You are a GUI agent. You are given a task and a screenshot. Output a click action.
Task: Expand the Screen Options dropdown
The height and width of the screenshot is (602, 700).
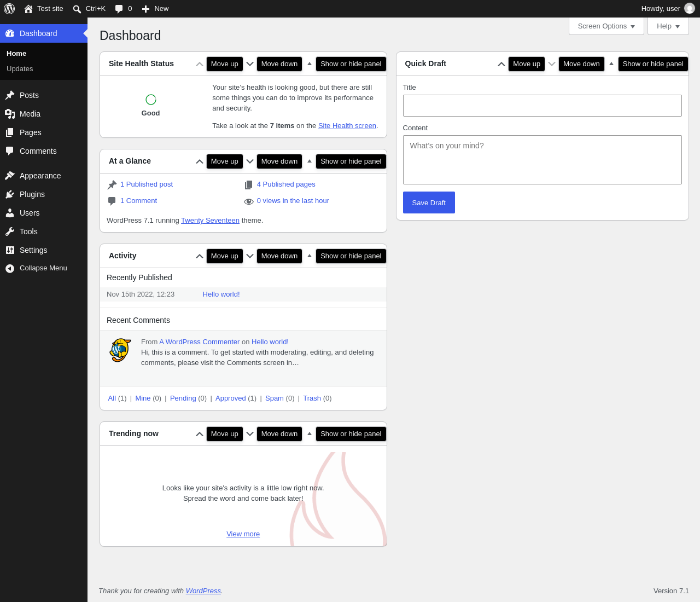606,26
